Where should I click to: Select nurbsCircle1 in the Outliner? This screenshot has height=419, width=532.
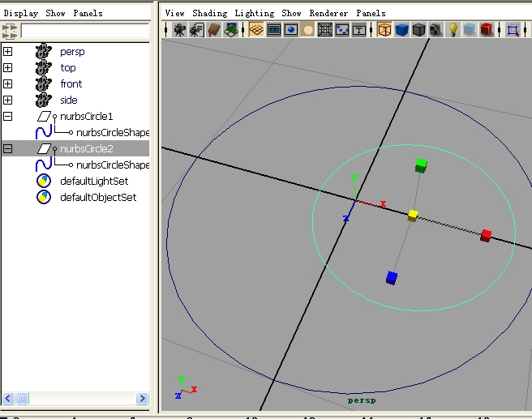coord(86,117)
